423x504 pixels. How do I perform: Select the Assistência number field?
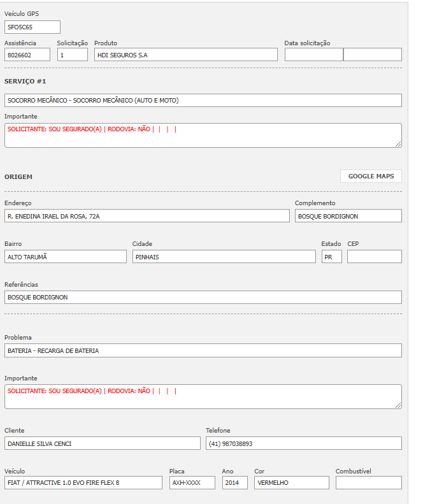click(27, 55)
